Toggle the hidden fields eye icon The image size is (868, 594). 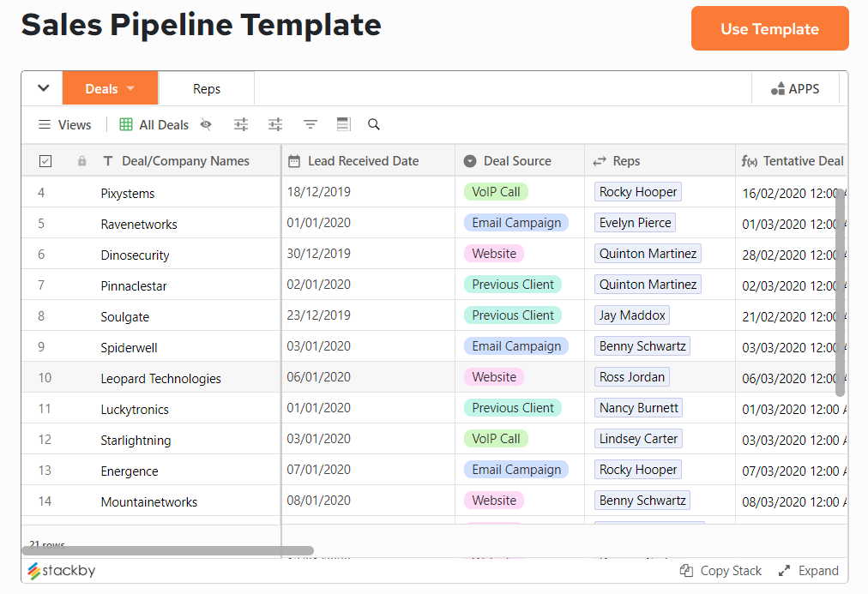pyautogui.click(x=206, y=125)
